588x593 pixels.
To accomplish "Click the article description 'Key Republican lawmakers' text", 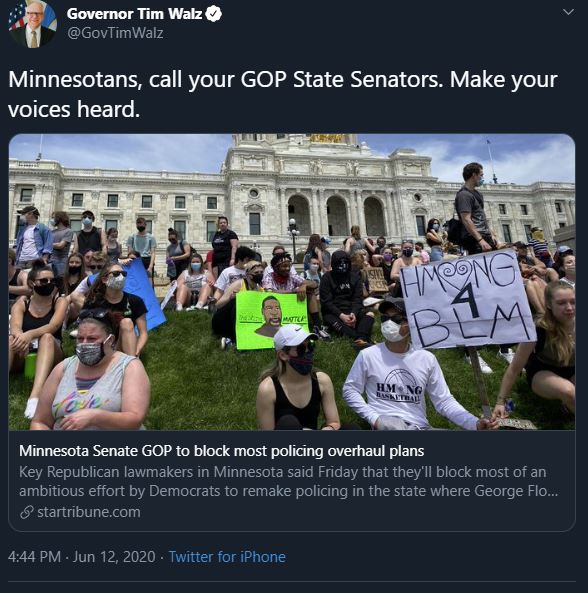I will coord(282,472).
